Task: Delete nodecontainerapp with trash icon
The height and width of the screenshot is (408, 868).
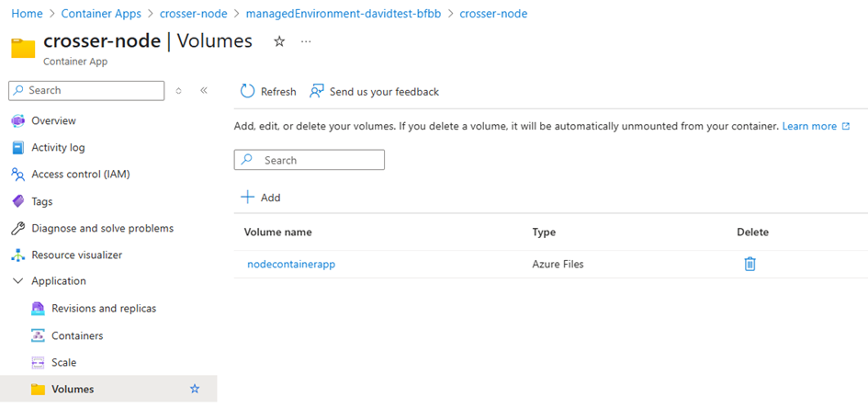Action: 750,264
